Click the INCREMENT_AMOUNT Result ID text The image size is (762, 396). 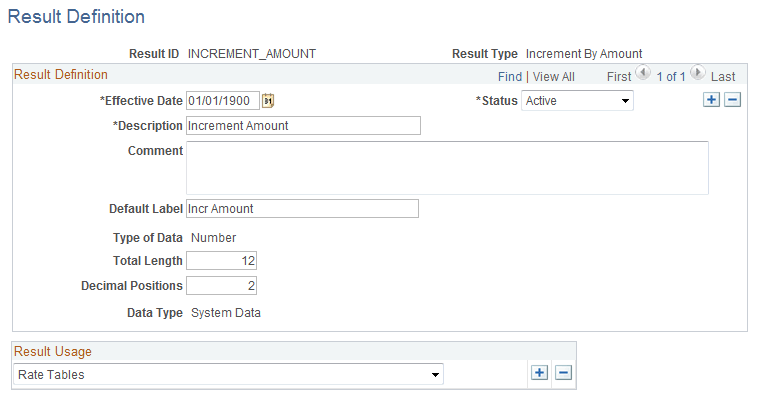[252, 53]
